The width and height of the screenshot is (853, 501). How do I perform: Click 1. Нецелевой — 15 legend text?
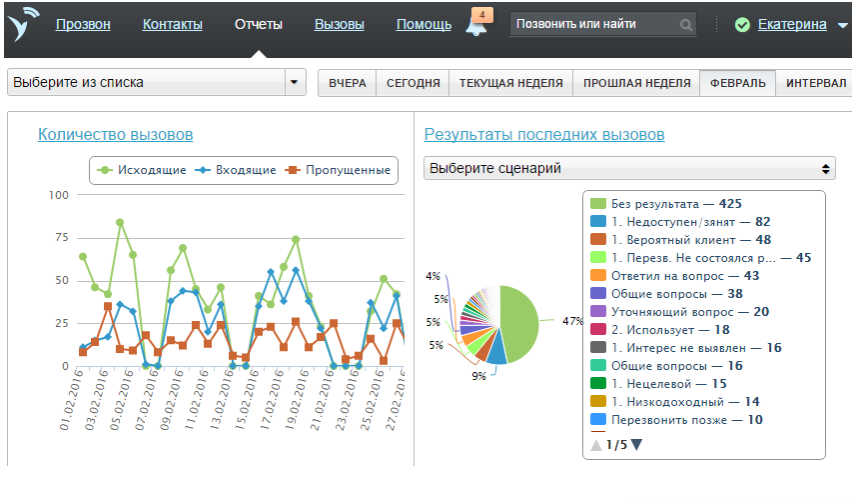coord(669,384)
